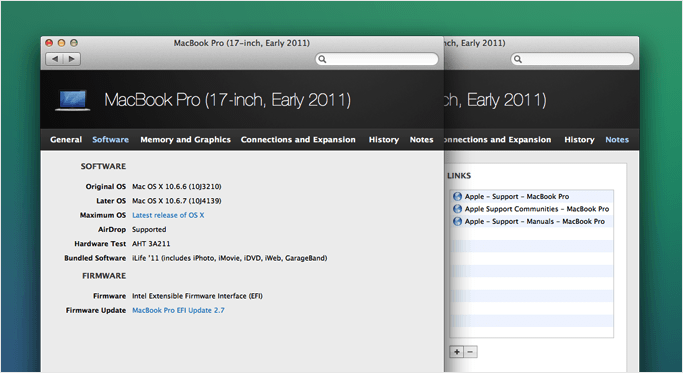Click the Firmware Update label
This screenshot has height=373, width=683.
click(x=96, y=310)
